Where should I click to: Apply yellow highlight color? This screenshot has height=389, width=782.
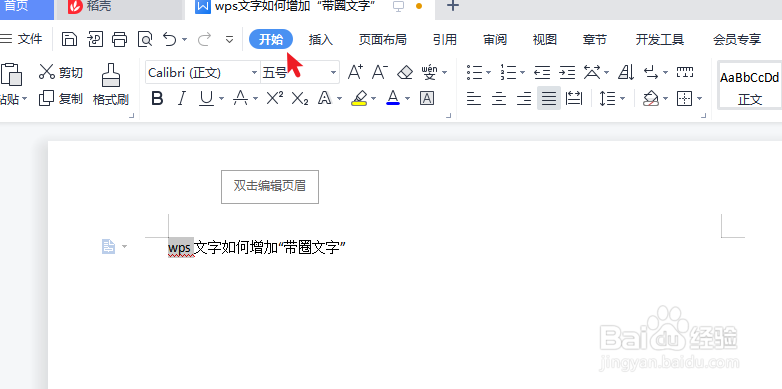(359, 98)
